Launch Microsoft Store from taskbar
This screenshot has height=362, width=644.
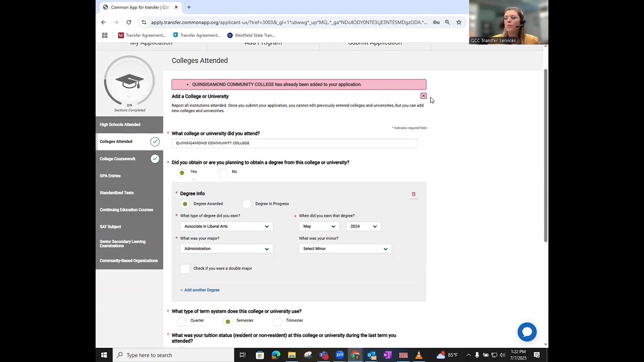coord(260,355)
